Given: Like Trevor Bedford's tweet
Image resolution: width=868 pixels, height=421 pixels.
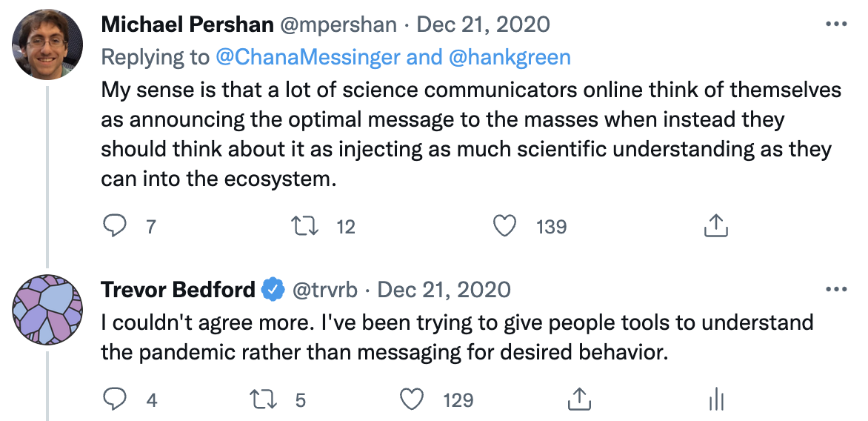Looking at the screenshot, I should coord(412,400).
